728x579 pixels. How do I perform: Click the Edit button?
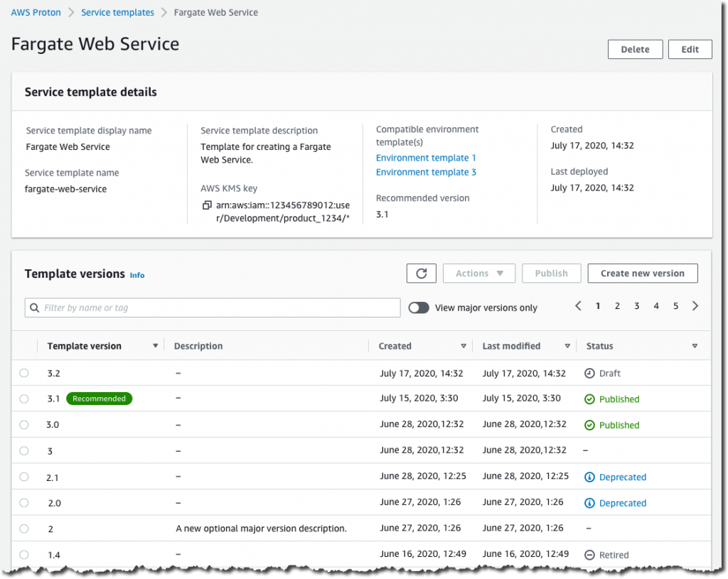coord(690,49)
